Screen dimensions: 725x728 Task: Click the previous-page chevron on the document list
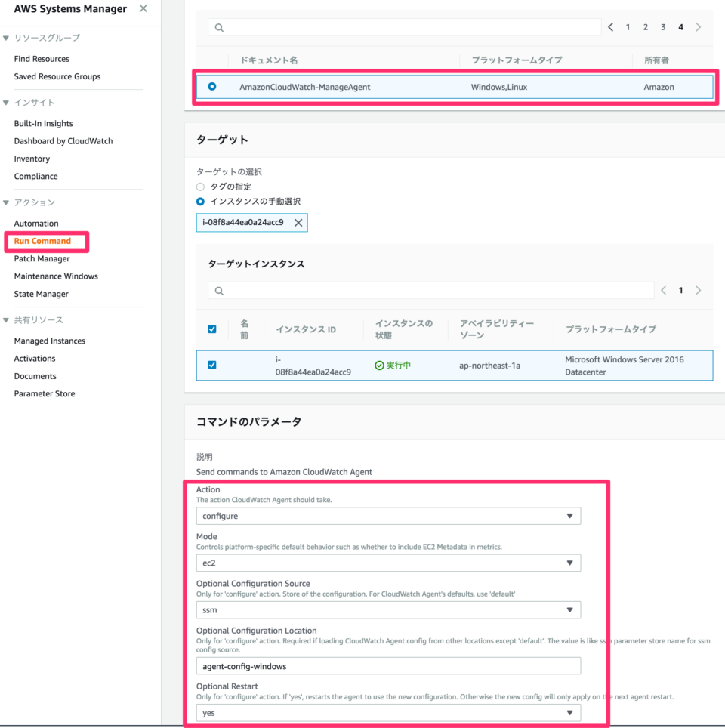[610, 26]
